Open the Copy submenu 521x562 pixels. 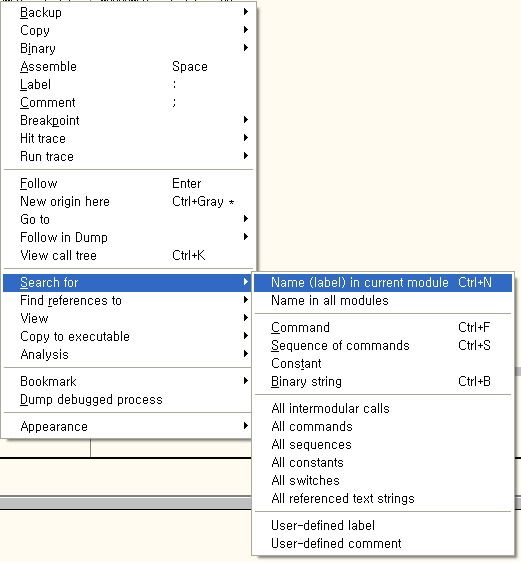tap(128, 30)
